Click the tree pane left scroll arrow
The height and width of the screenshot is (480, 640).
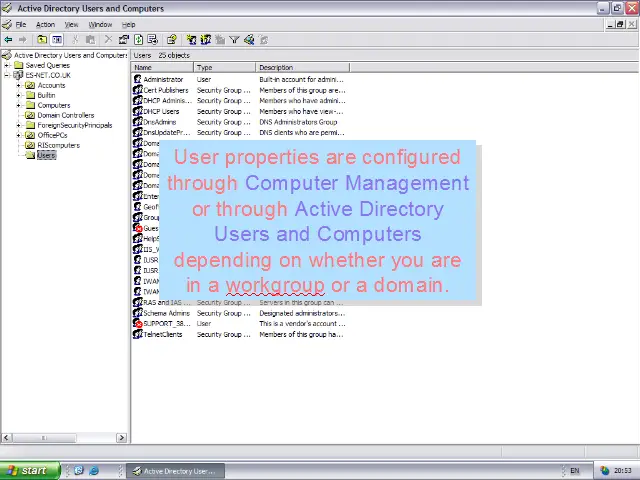[x=6, y=438]
